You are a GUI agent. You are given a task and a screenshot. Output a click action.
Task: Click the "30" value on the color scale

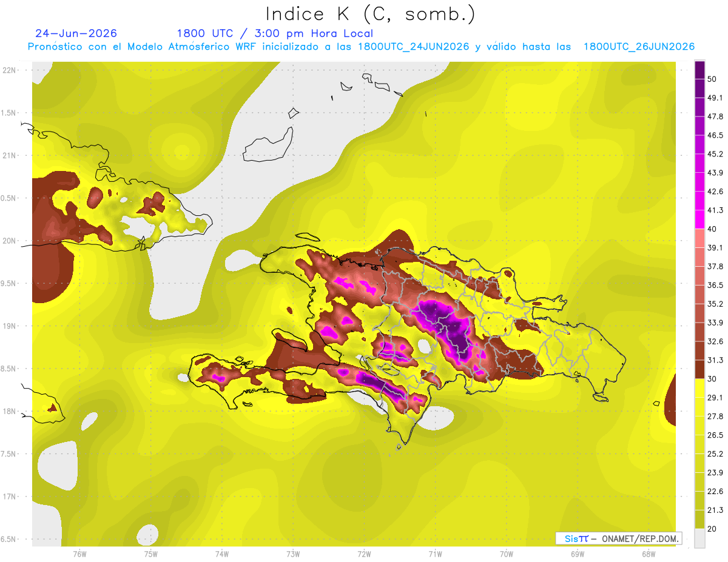(x=712, y=379)
